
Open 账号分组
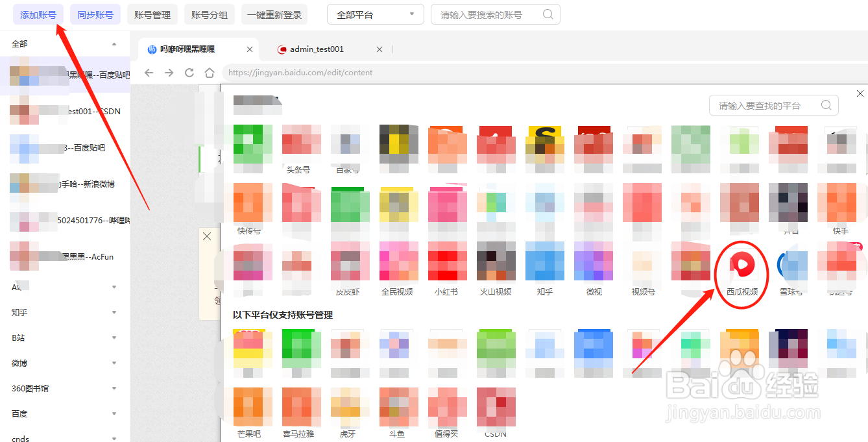[210, 14]
